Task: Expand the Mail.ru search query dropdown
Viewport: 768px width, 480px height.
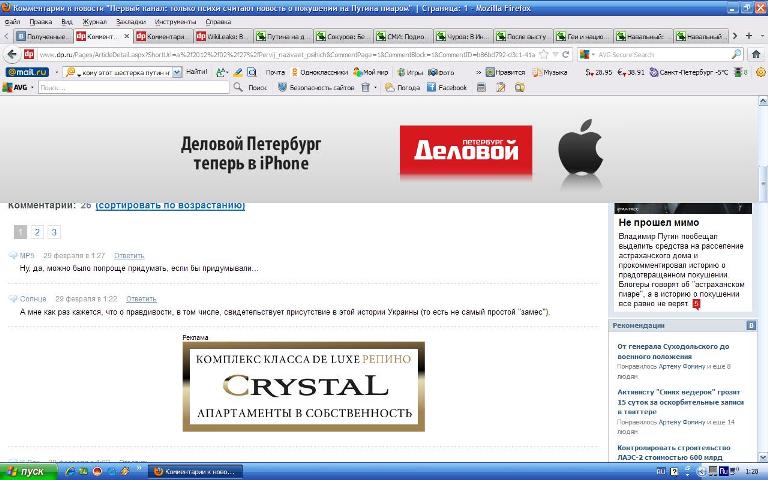Action: [177, 72]
